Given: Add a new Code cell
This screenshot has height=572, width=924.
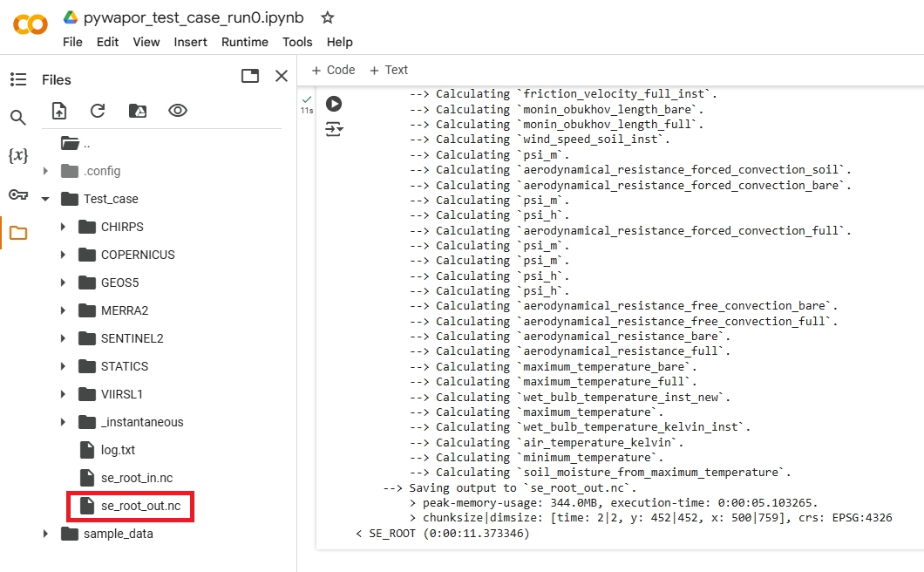Looking at the screenshot, I should point(333,70).
